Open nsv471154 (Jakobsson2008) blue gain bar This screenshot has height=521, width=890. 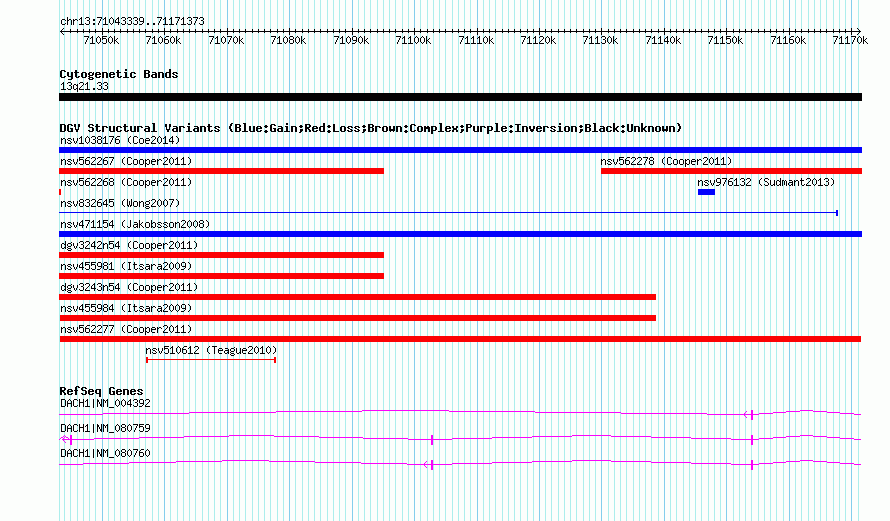point(460,234)
